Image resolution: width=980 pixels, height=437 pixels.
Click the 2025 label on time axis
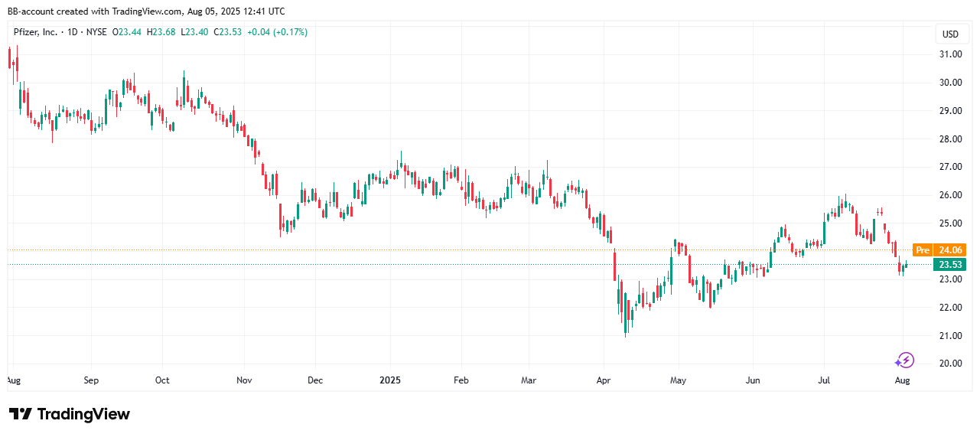pyautogui.click(x=390, y=380)
